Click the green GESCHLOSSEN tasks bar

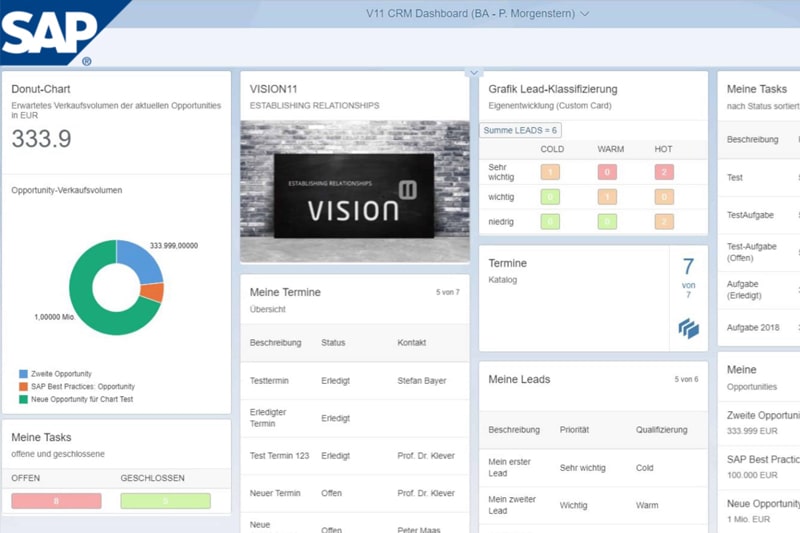pyautogui.click(x=165, y=501)
